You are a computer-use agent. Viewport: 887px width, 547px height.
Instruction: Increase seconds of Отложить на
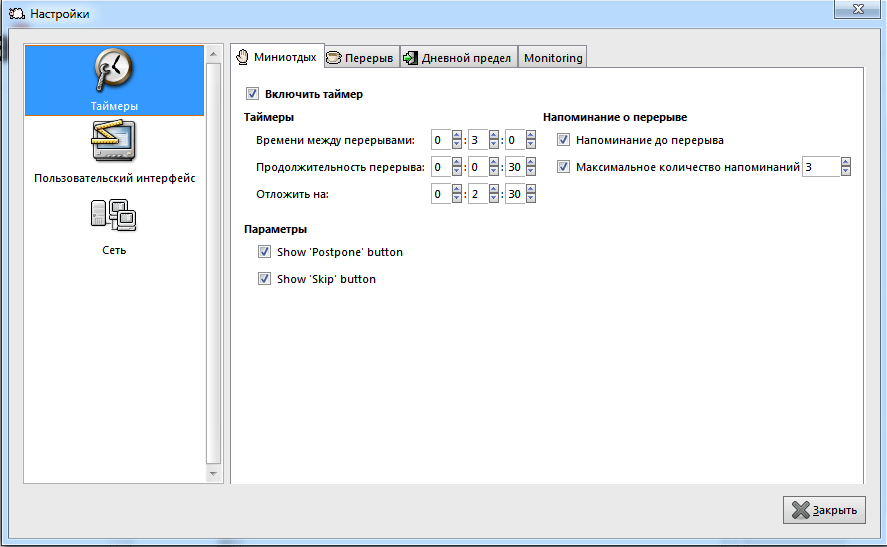pyautogui.click(x=531, y=189)
